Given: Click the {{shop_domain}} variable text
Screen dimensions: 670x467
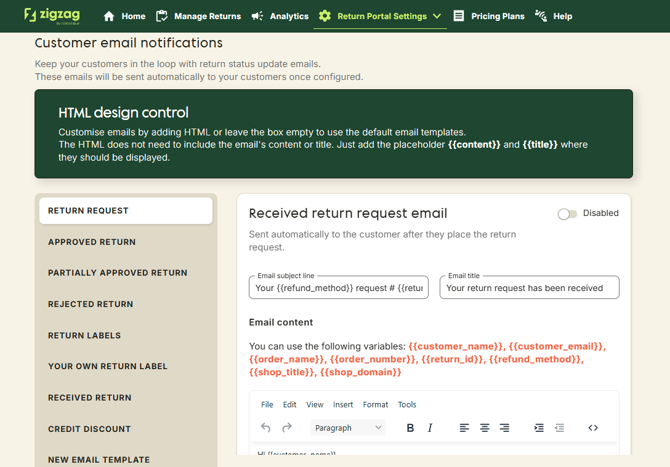Looking at the screenshot, I should (x=361, y=372).
